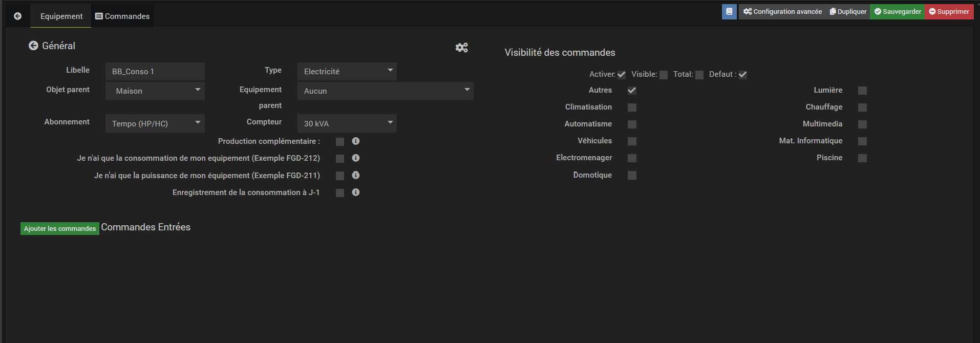Click info icon for FGD-212 consumption option

pos(356,158)
